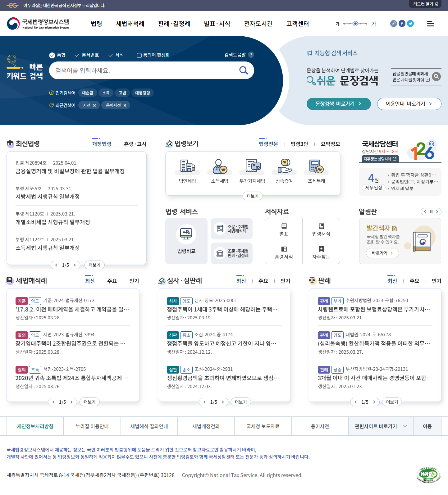The image size is (448, 495).
Task: Click the magnifier search icon in keyword box
Action: (x=244, y=70)
